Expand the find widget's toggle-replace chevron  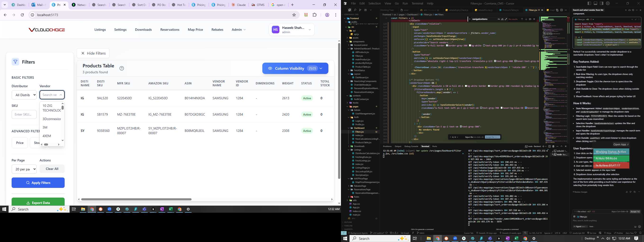tap(470, 19)
